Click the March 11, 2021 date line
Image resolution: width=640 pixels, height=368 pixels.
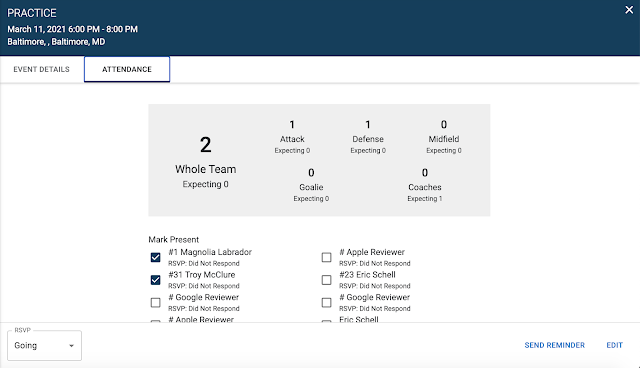tap(72, 29)
